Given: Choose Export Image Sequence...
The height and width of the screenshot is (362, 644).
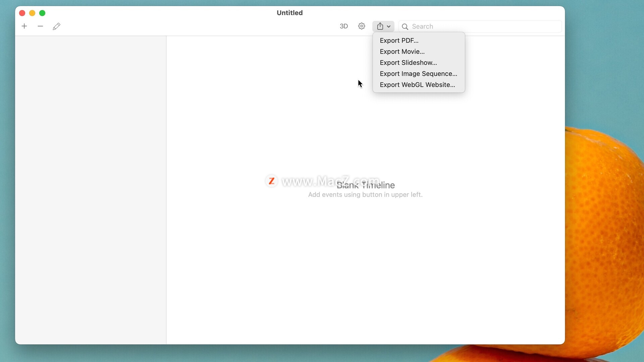Looking at the screenshot, I should point(419,74).
